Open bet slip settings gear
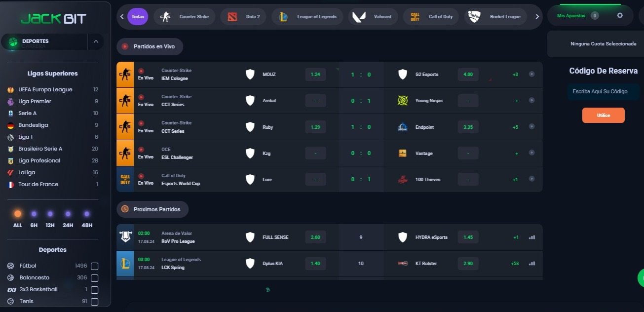 620,16
